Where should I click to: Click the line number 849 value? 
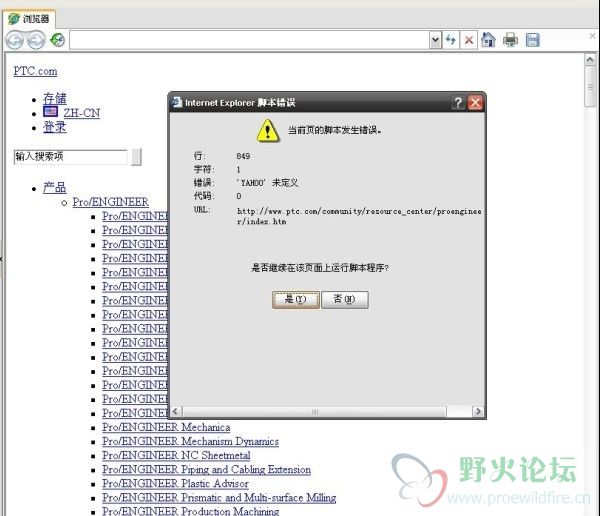(243, 156)
